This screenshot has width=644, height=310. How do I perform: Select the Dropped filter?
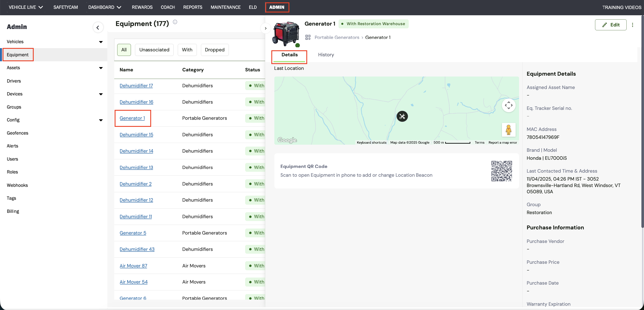click(214, 50)
